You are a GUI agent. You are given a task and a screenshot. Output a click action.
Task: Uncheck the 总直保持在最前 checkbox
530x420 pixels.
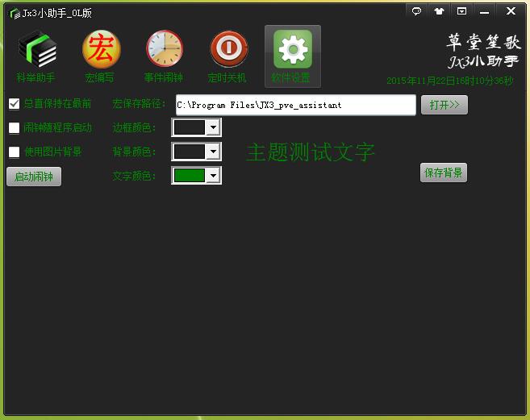14,104
